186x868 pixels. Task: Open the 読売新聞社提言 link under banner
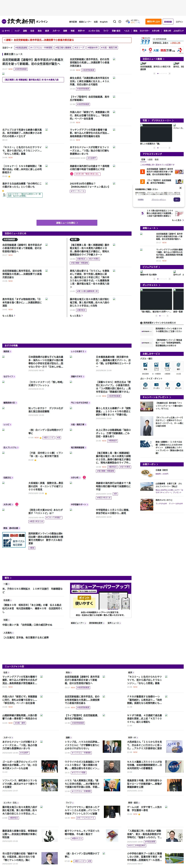[96, 623]
